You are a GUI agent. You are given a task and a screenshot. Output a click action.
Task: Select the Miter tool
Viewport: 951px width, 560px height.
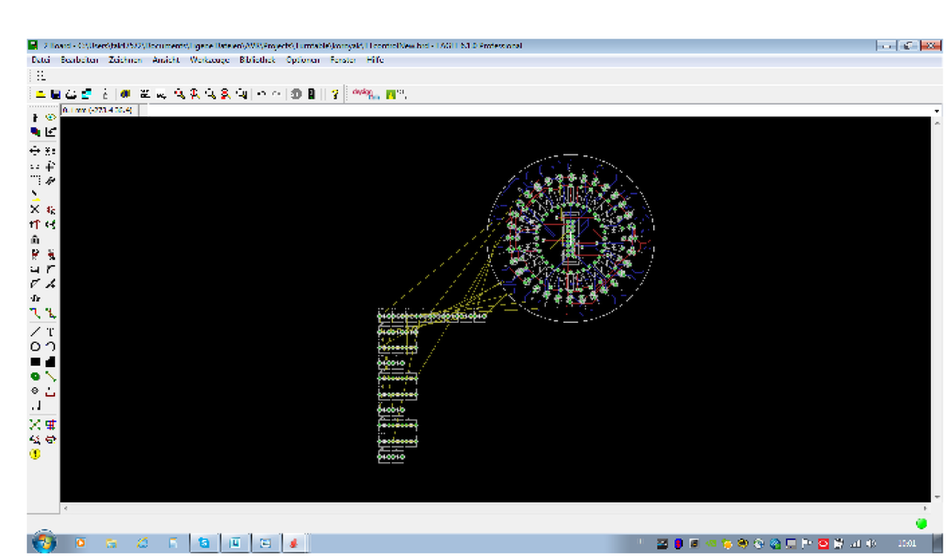(51, 269)
